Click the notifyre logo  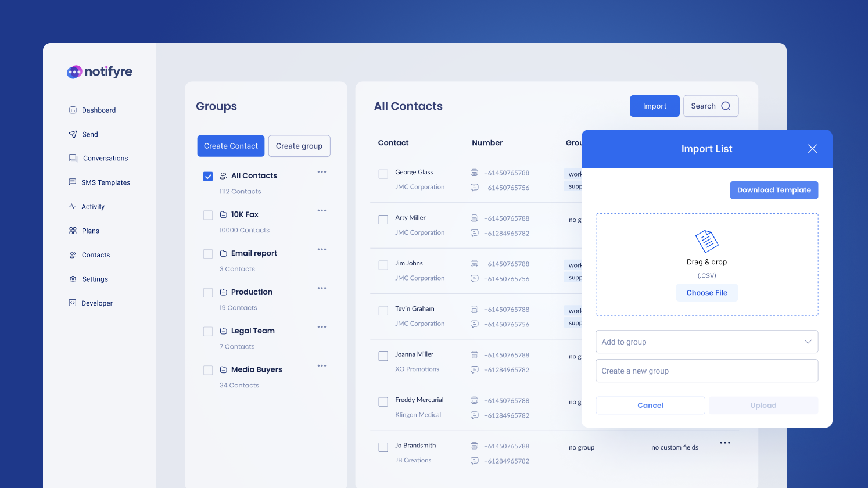pos(99,71)
